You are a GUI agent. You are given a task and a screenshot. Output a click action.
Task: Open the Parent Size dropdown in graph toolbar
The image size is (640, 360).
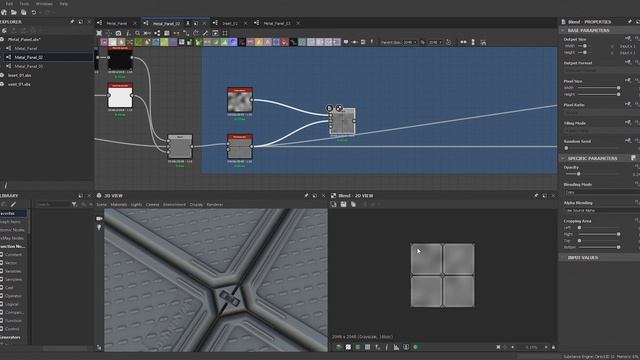[410, 42]
